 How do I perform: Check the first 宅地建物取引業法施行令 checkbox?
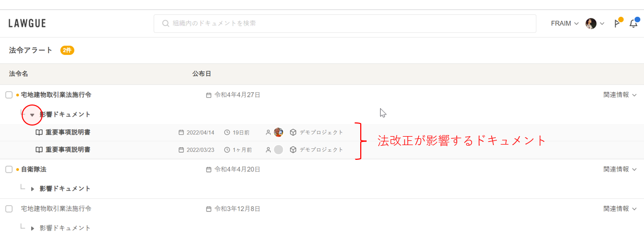tap(9, 95)
